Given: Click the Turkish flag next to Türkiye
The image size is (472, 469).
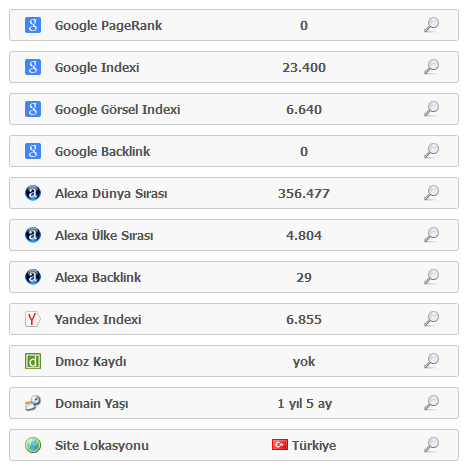Looking at the screenshot, I should click(280, 445).
